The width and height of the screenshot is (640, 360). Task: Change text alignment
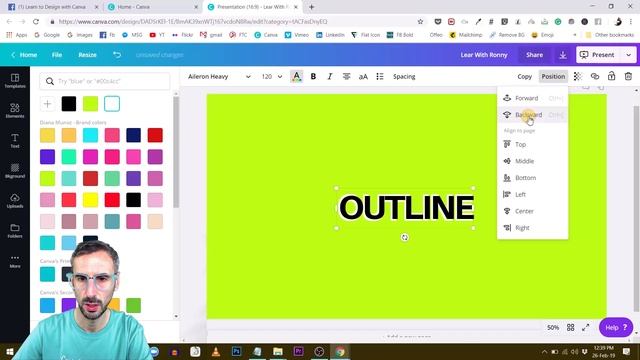tap(347, 76)
